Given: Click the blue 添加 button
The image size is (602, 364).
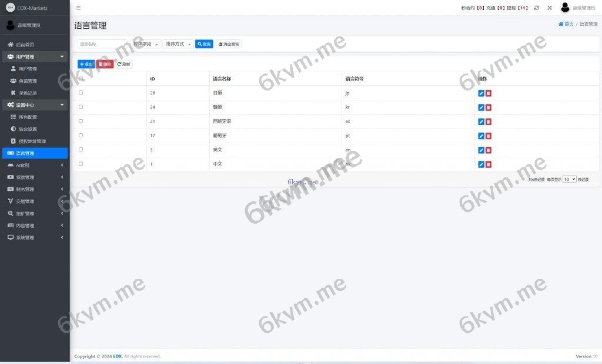Looking at the screenshot, I should click(x=86, y=64).
